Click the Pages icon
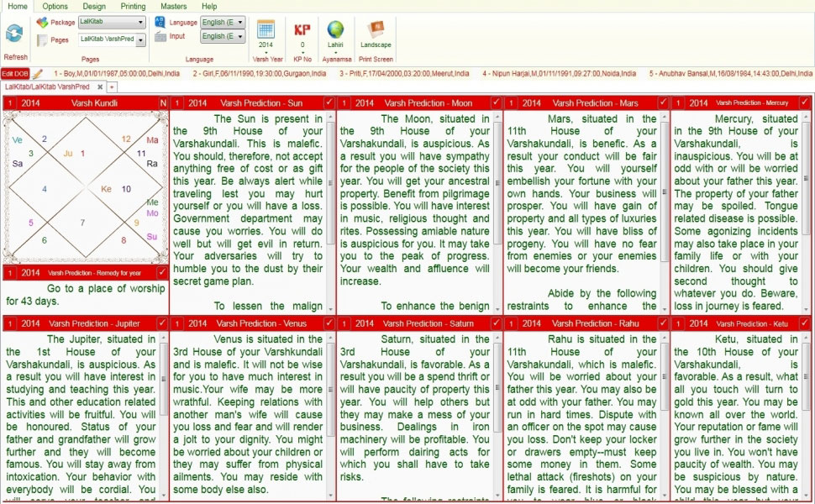815x504 pixels. tap(44, 39)
